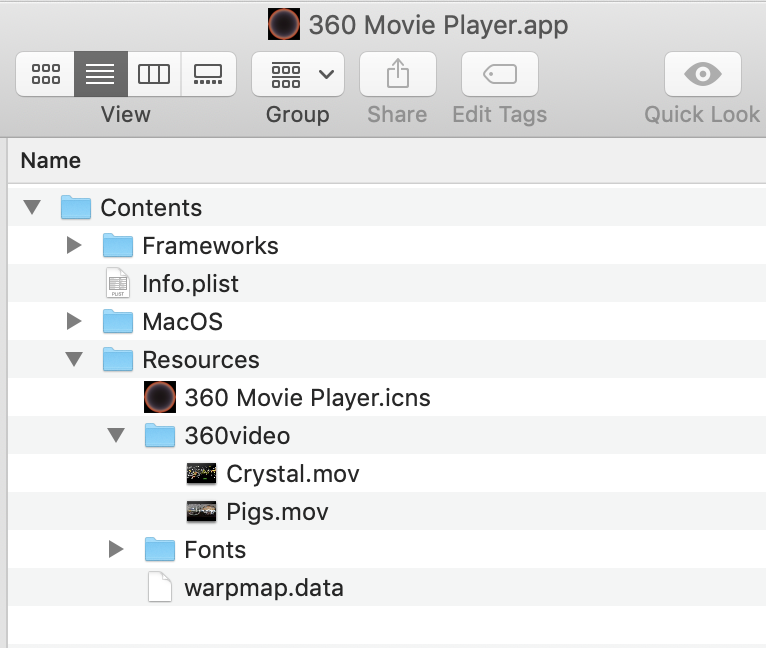Viewport: 766px width, 648px height.
Task: Collapse the Resources folder
Action: pos(74,359)
